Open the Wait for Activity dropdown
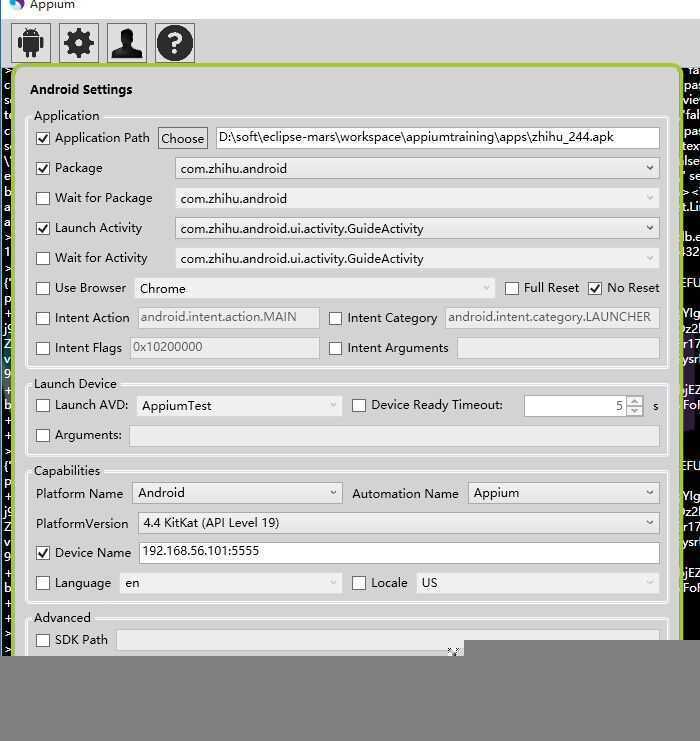700x741 pixels. 417,258
